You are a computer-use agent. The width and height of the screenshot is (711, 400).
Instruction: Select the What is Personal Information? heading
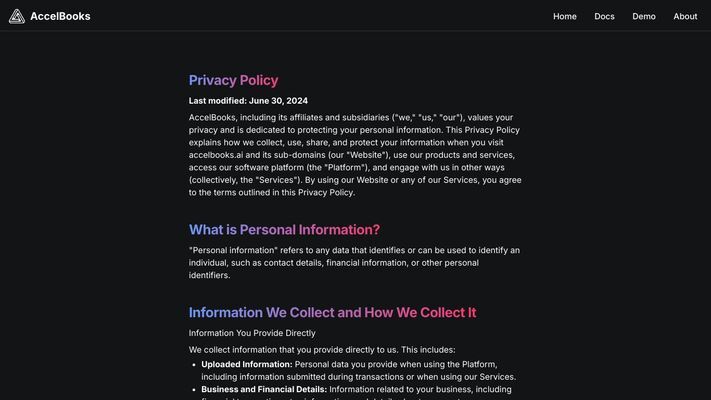pyautogui.click(x=284, y=229)
